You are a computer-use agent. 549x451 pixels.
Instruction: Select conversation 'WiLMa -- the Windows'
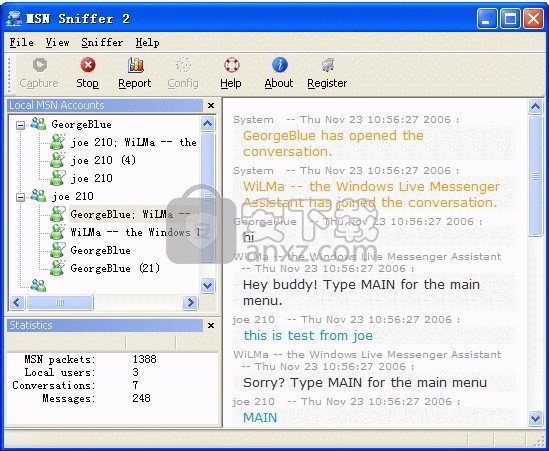click(x=135, y=233)
